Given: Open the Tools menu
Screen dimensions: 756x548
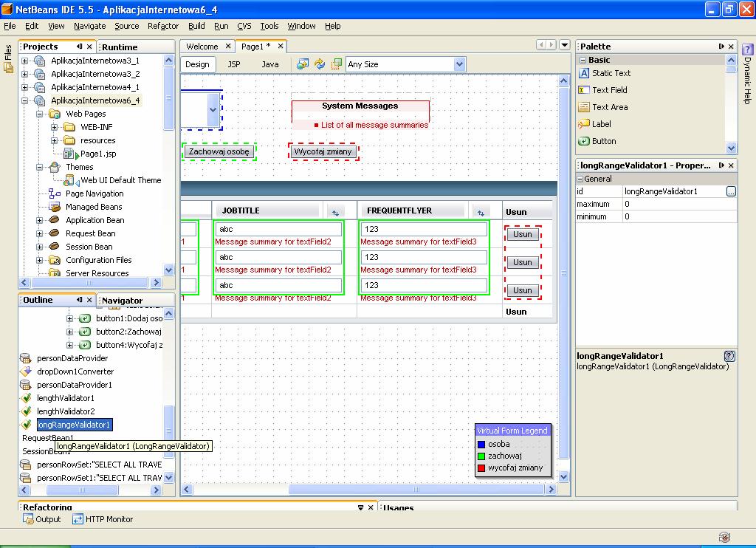Looking at the screenshot, I should point(269,26).
